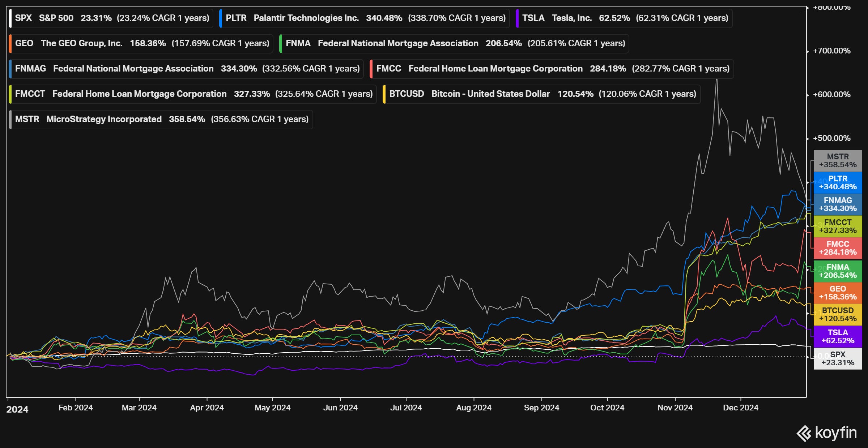Click the Oct 2024 axis label
Image resolution: width=868 pixels, height=448 pixels.
click(x=607, y=408)
